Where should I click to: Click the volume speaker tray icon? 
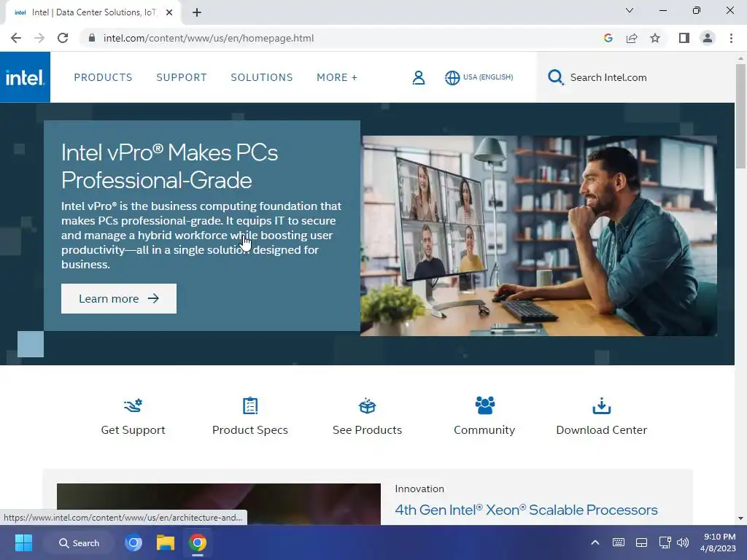point(683,542)
